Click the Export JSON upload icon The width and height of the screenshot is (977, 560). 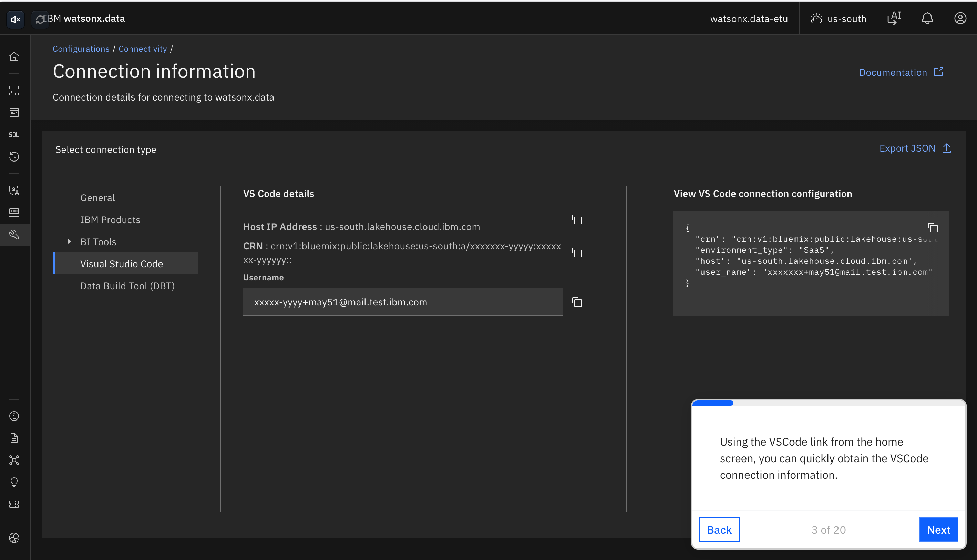point(947,148)
